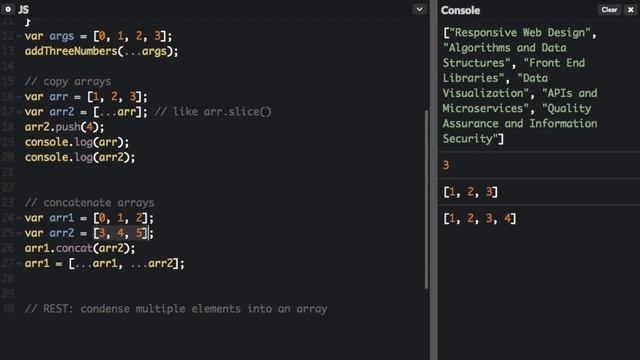This screenshot has height=360, width=640.
Task: Click line number 30 in gutter
Action: pos(8,309)
